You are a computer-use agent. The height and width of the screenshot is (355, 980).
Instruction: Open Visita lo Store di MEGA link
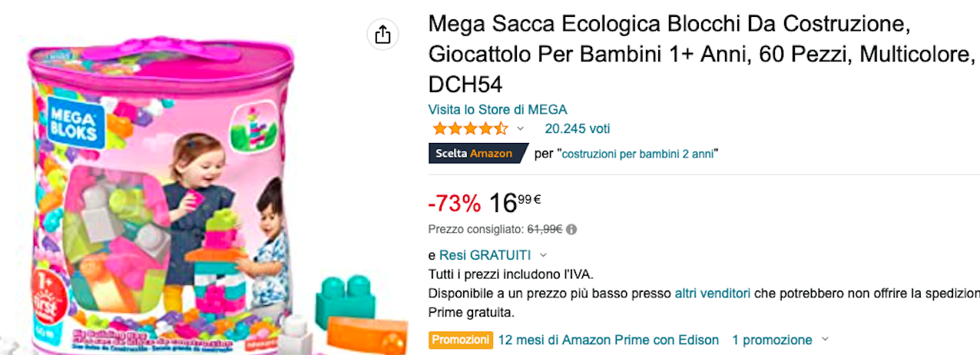pos(498,109)
